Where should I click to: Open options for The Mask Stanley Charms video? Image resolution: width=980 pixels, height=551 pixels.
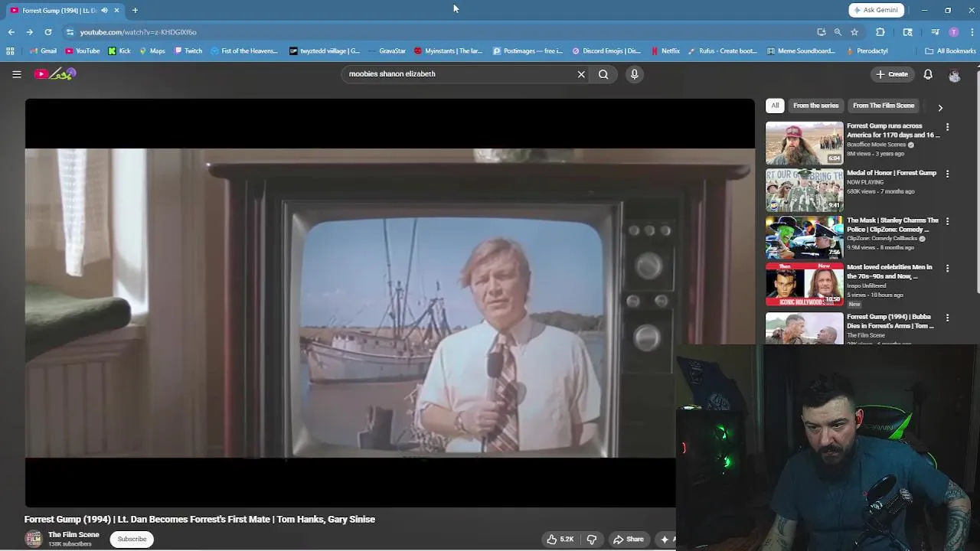coord(947,221)
